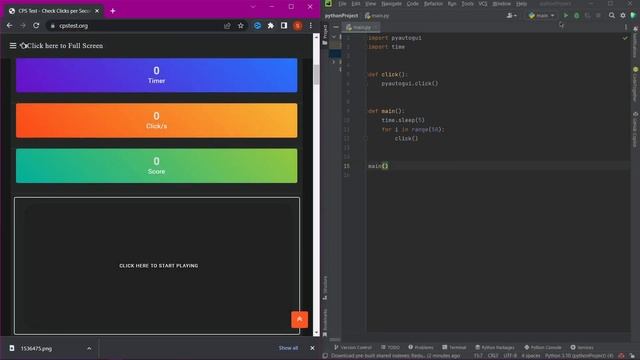Reload the cpstest.org page
The width and height of the screenshot is (640, 360).
point(36,26)
